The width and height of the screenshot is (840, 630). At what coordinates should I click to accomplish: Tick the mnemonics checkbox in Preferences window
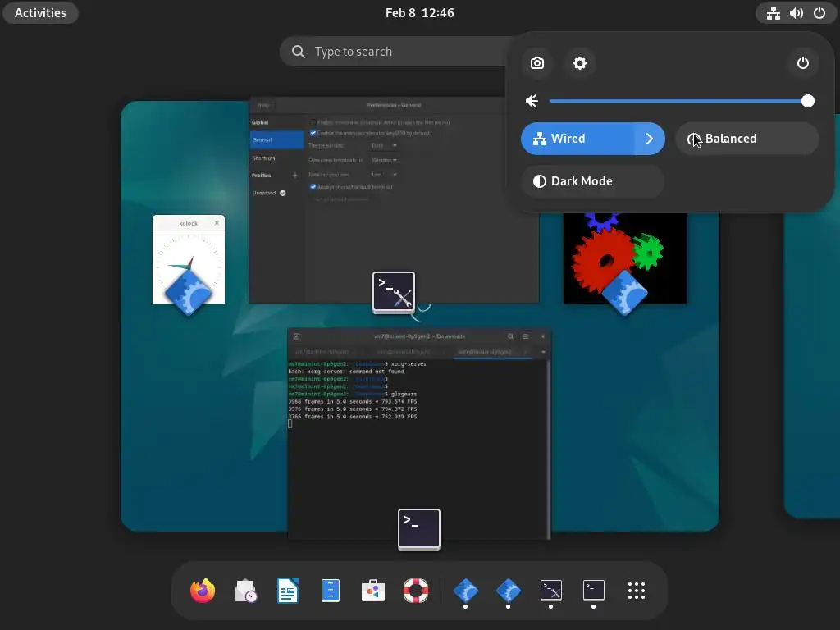[313, 123]
